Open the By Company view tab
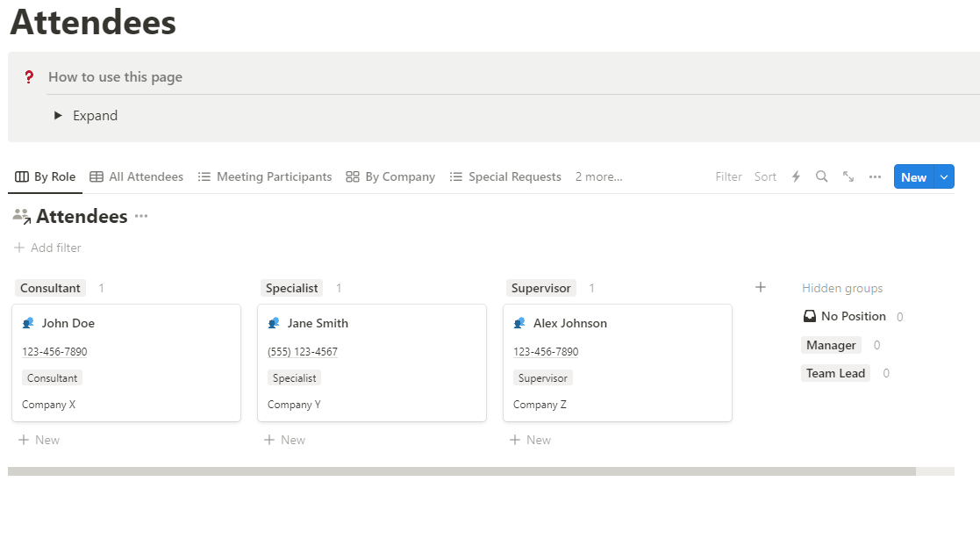The image size is (980, 553). (x=390, y=176)
